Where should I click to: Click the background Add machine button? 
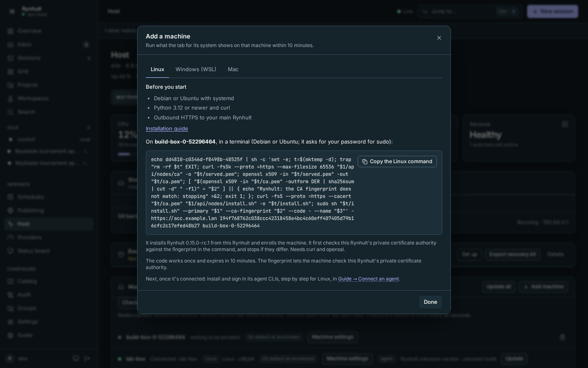click(543, 287)
